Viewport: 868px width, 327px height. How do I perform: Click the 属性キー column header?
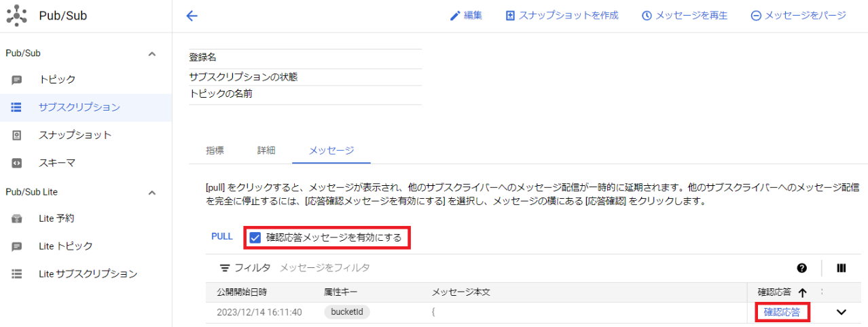[x=341, y=292]
